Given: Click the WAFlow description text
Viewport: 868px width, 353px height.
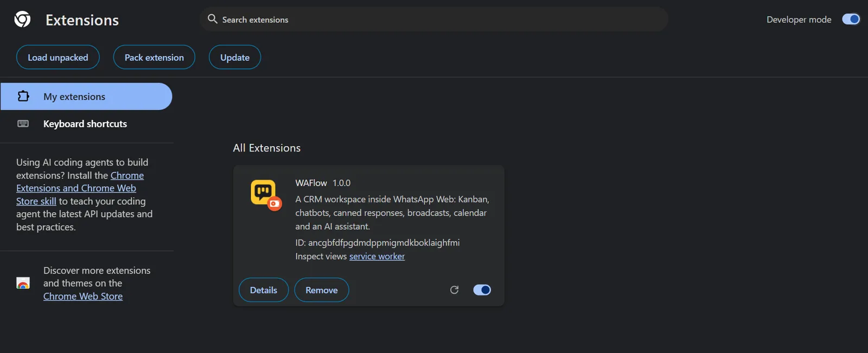Looking at the screenshot, I should [x=392, y=213].
